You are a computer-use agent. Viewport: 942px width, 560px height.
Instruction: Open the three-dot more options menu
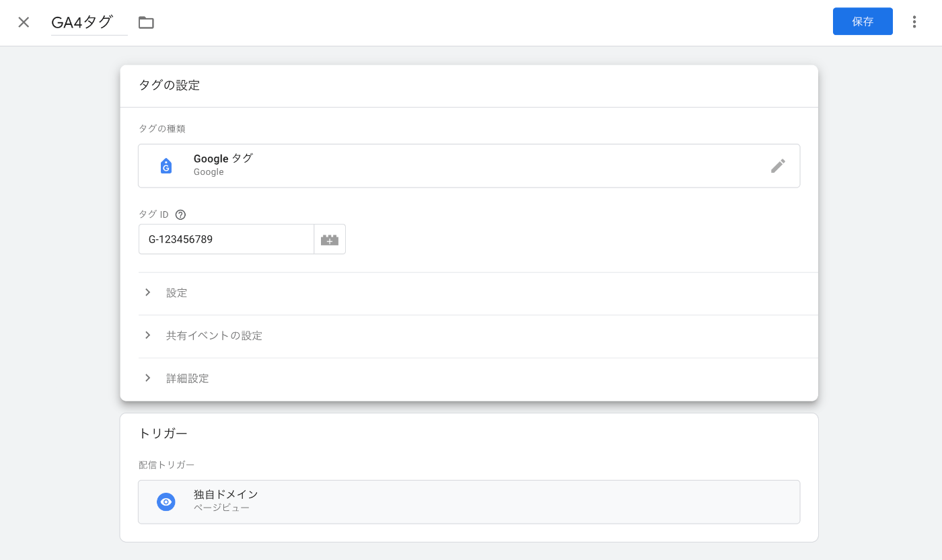[914, 22]
